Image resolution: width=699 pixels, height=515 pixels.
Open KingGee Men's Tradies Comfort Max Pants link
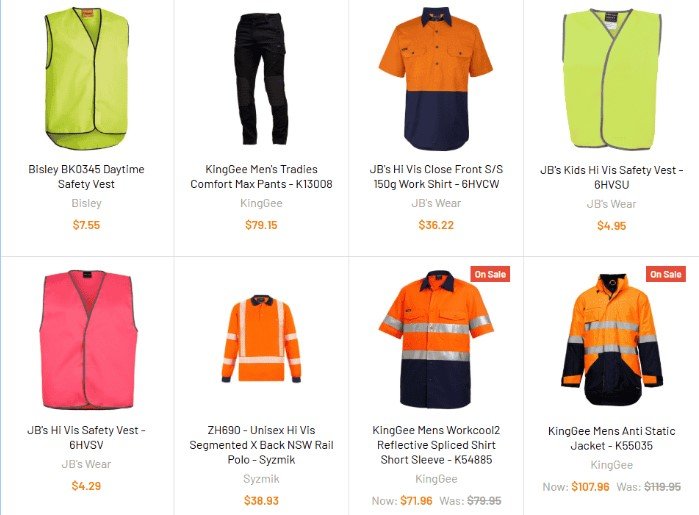point(261,177)
